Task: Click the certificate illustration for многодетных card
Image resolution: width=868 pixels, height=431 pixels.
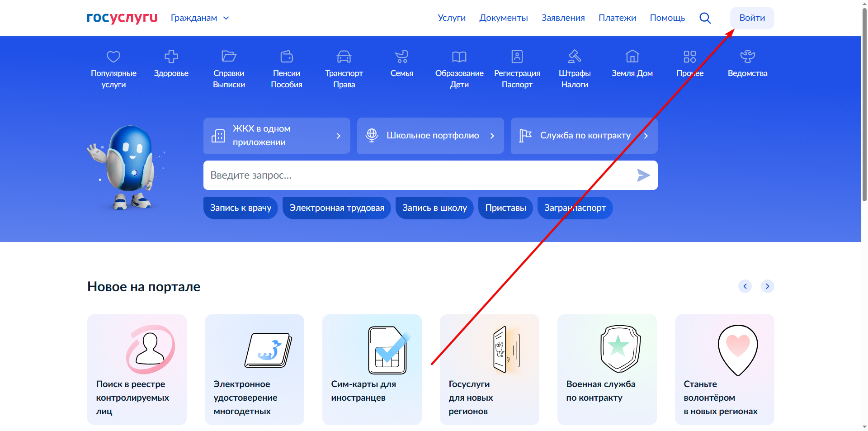Action: [x=269, y=350]
